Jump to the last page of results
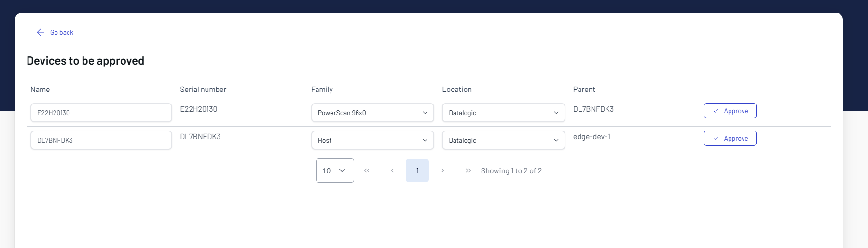Screen dimensions: 868x248 (x=468, y=170)
